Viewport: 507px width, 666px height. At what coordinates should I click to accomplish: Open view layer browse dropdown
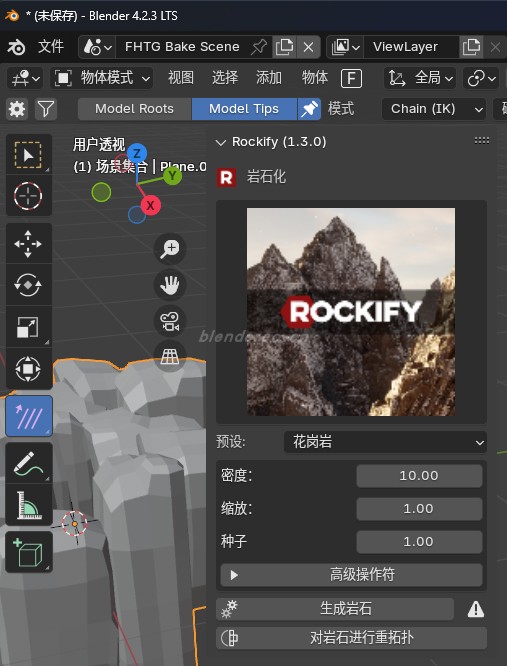click(x=346, y=47)
